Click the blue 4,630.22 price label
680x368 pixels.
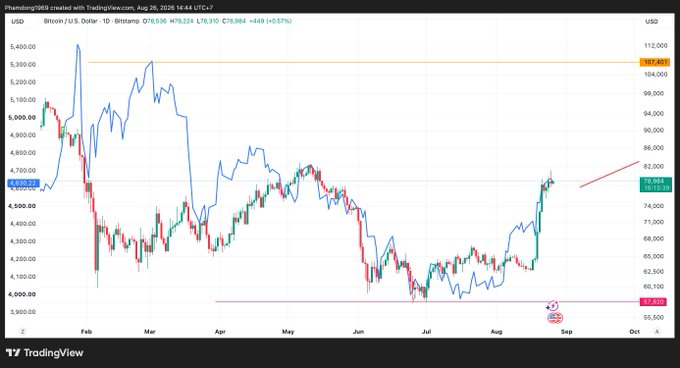point(23,183)
